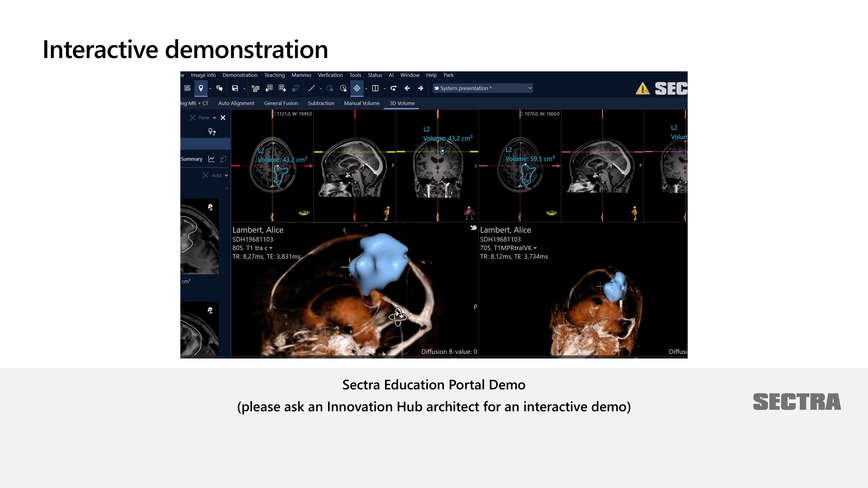Image resolution: width=868 pixels, height=488 pixels.
Task: Click the Add button in side panel
Action: click(212, 175)
